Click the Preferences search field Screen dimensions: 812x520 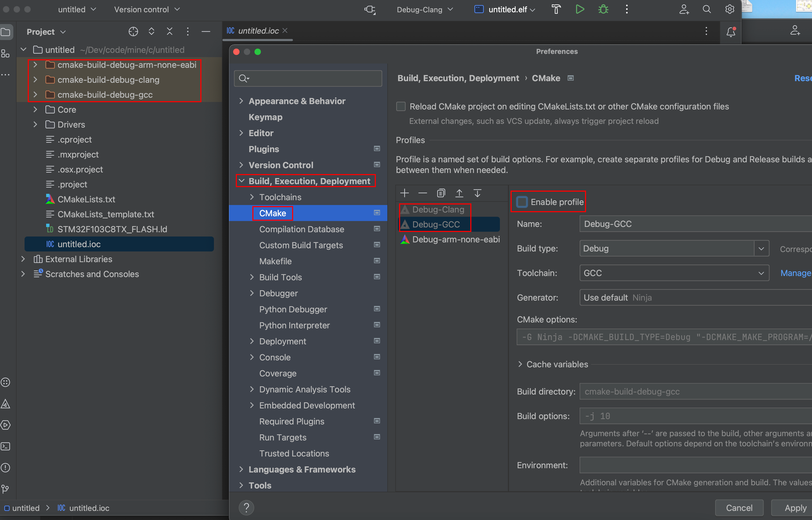pyautogui.click(x=314, y=79)
